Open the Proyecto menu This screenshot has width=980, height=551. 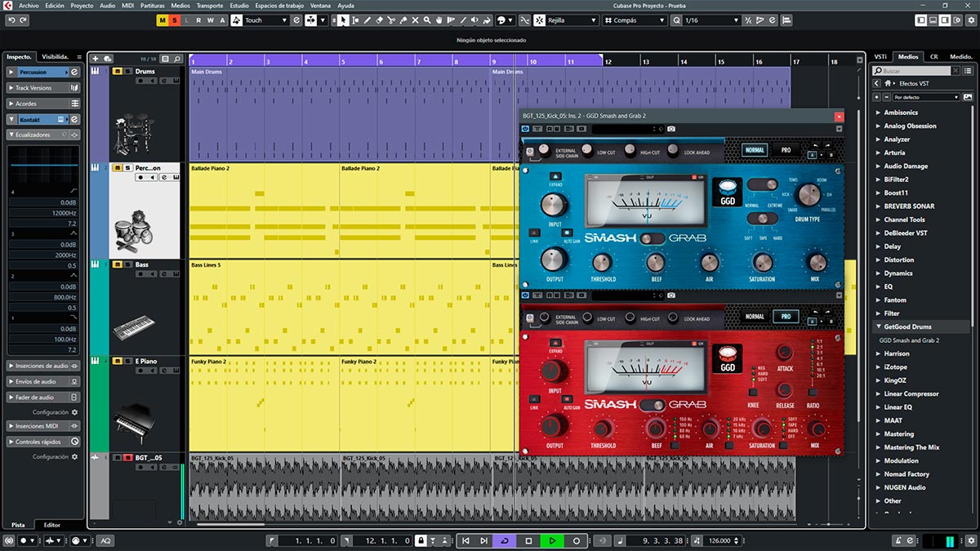pyautogui.click(x=82, y=5)
